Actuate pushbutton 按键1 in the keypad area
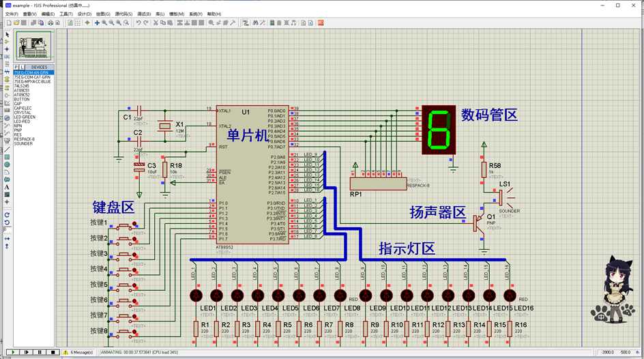The image size is (644, 359). [125, 226]
